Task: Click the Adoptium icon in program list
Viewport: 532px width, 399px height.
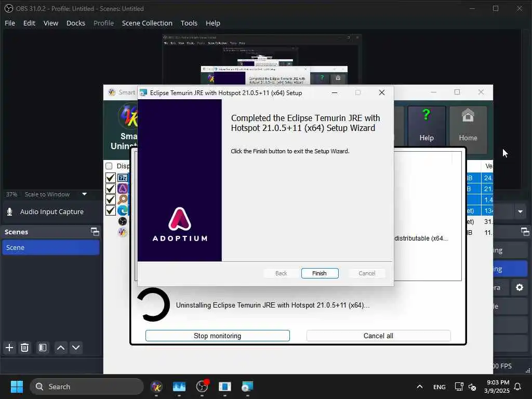Action: 123,188
